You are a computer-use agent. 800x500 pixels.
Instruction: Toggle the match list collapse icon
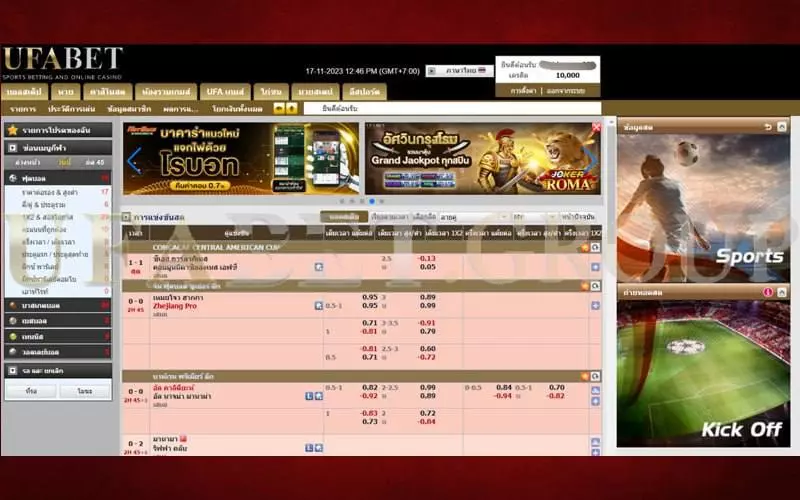[126, 217]
